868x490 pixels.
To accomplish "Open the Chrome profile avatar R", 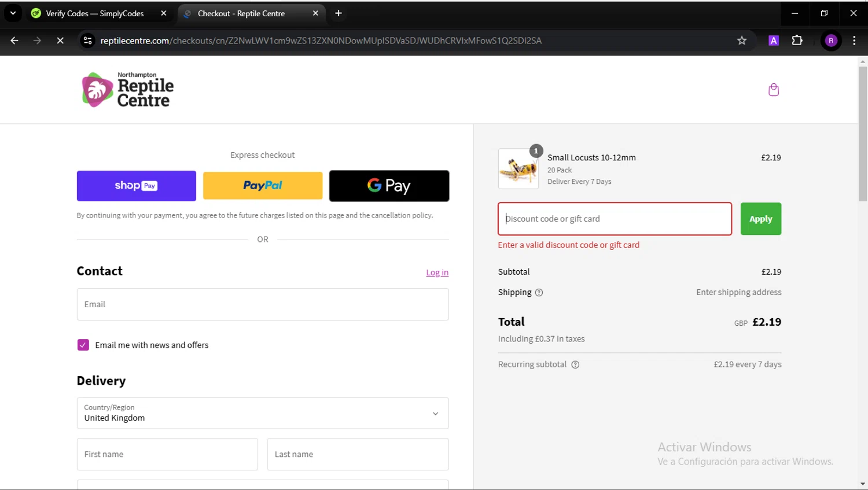I will tap(831, 40).
